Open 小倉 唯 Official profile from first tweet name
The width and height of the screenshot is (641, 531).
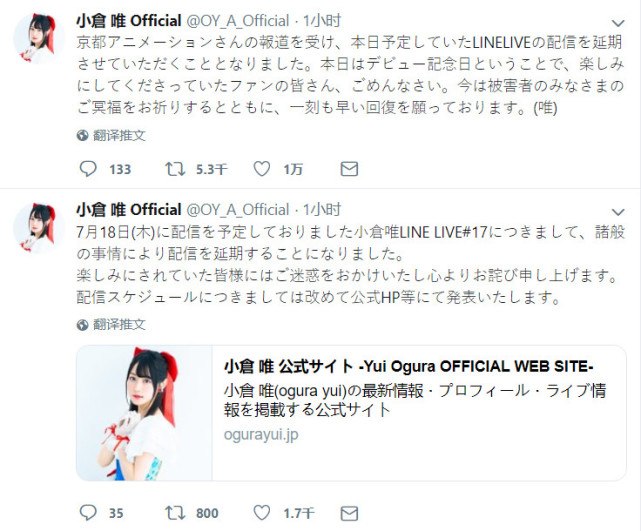pos(129,21)
